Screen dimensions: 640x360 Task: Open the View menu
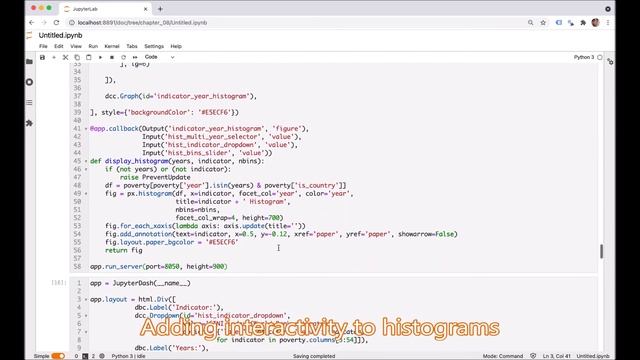pos(76,47)
